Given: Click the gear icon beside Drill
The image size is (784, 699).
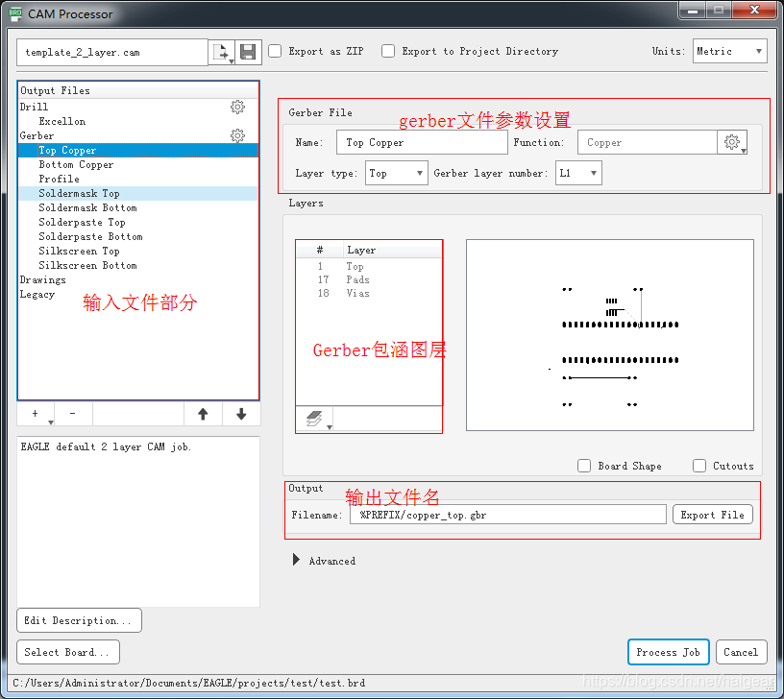Looking at the screenshot, I should [x=237, y=108].
